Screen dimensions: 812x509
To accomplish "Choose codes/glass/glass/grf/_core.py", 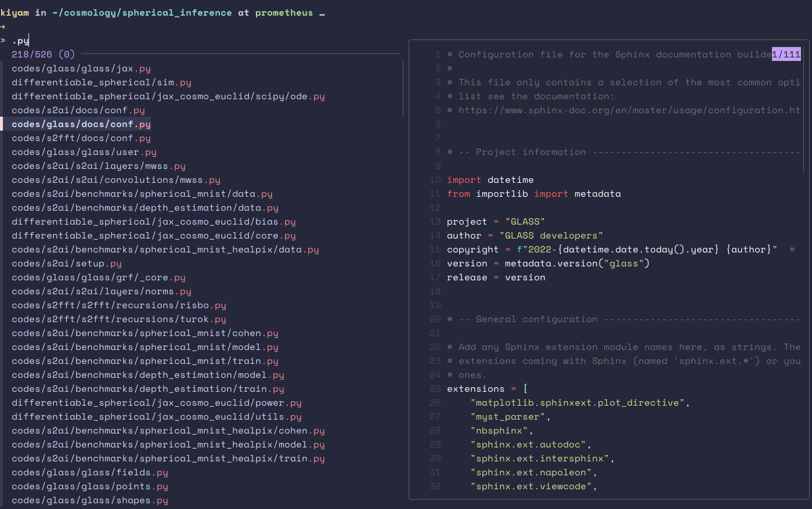I will click(x=99, y=277).
